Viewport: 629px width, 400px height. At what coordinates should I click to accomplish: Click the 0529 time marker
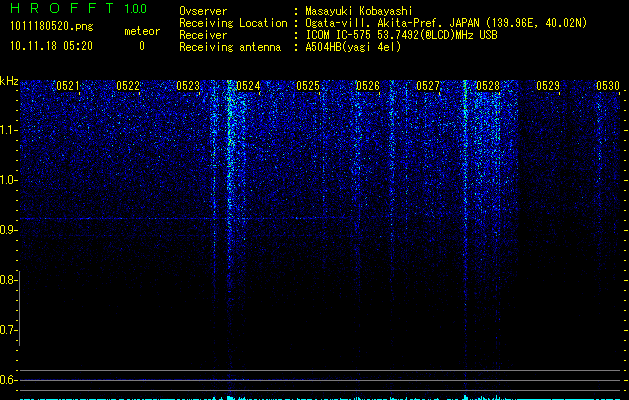548,85
